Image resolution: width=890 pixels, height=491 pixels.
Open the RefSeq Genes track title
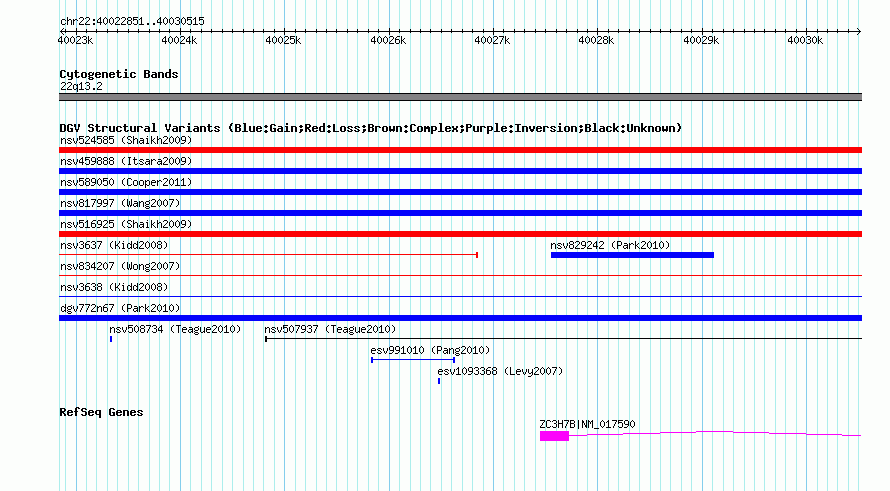pyautogui.click(x=101, y=412)
